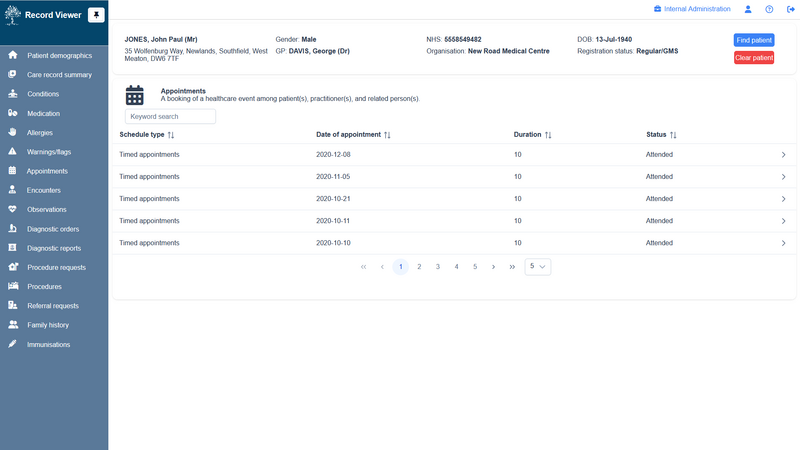Select page 2 in pagination

(x=419, y=267)
